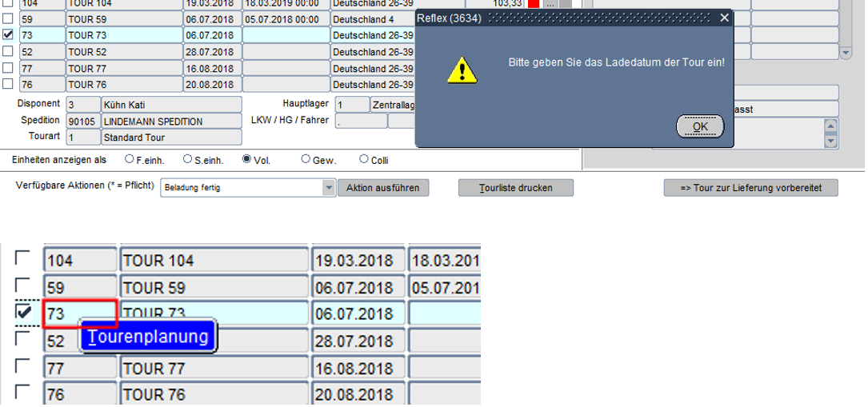Uncheck the Tour 73 row checkbox
This screenshot has height=407, width=868.
[x=8, y=35]
